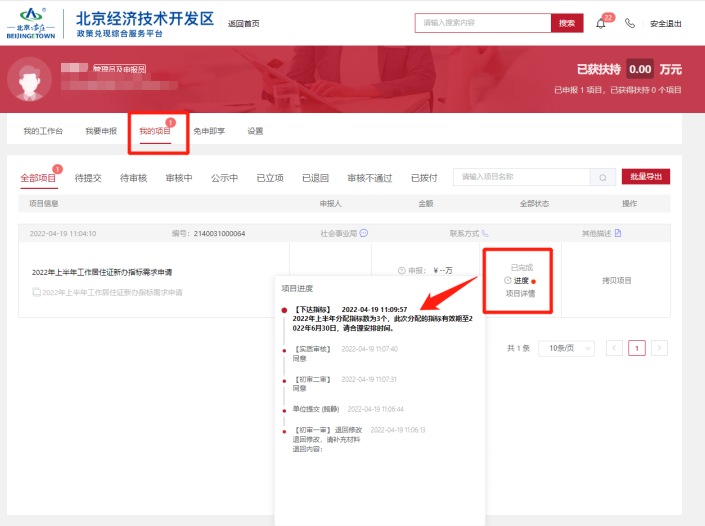
Task: Open document icon beside 其他描述
Action: (618, 233)
